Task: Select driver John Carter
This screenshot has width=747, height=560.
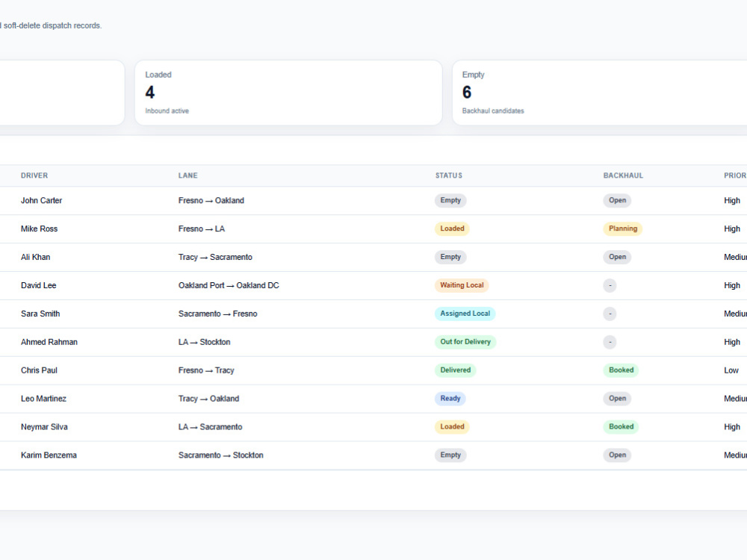Action: click(41, 200)
